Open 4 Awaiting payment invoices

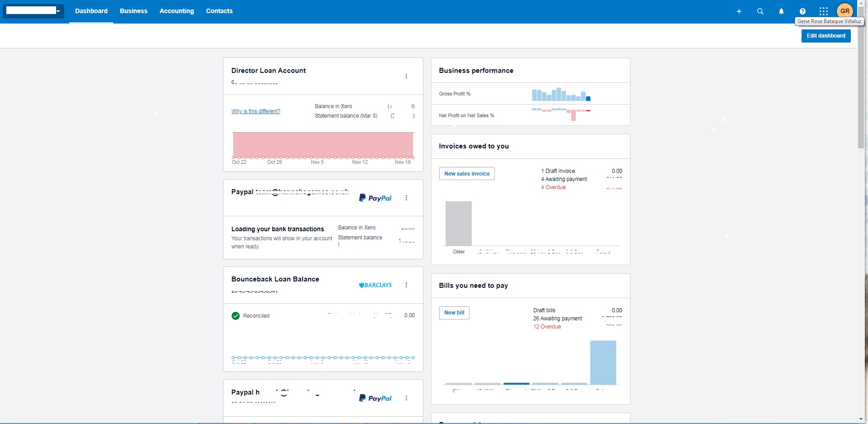(564, 179)
